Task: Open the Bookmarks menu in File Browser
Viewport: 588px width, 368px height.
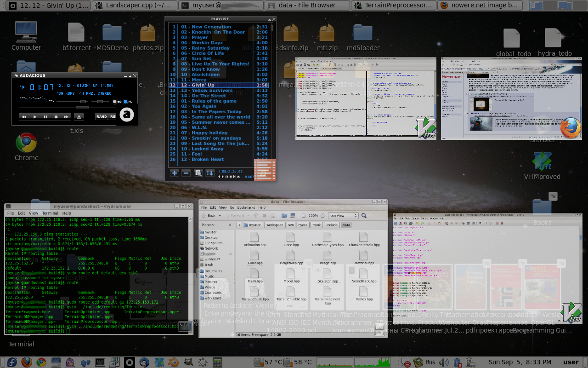Action: [x=246, y=207]
